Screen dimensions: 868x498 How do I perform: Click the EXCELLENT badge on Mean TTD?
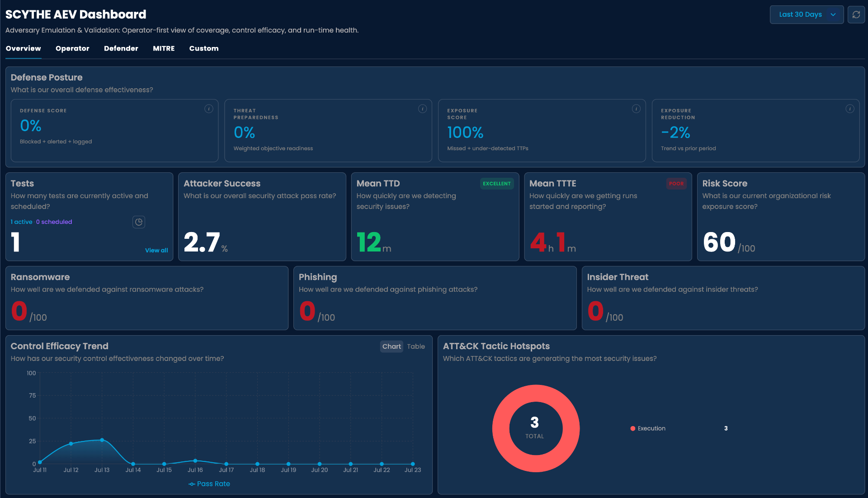point(497,184)
